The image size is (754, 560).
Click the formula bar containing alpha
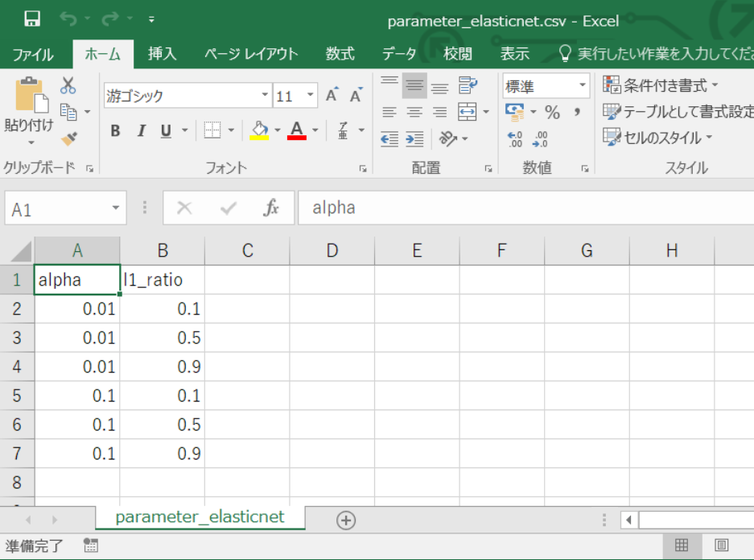coord(526,208)
